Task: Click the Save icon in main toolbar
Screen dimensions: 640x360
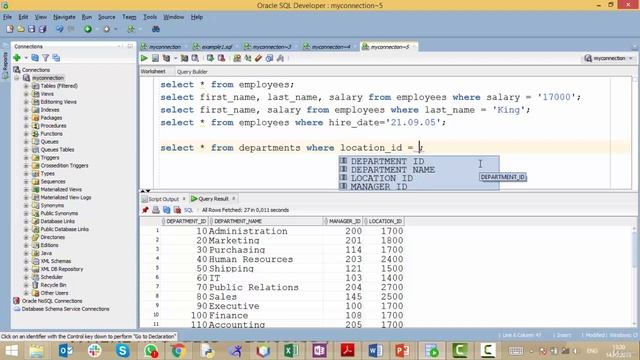Action: pyautogui.click(x=31, y=29)
